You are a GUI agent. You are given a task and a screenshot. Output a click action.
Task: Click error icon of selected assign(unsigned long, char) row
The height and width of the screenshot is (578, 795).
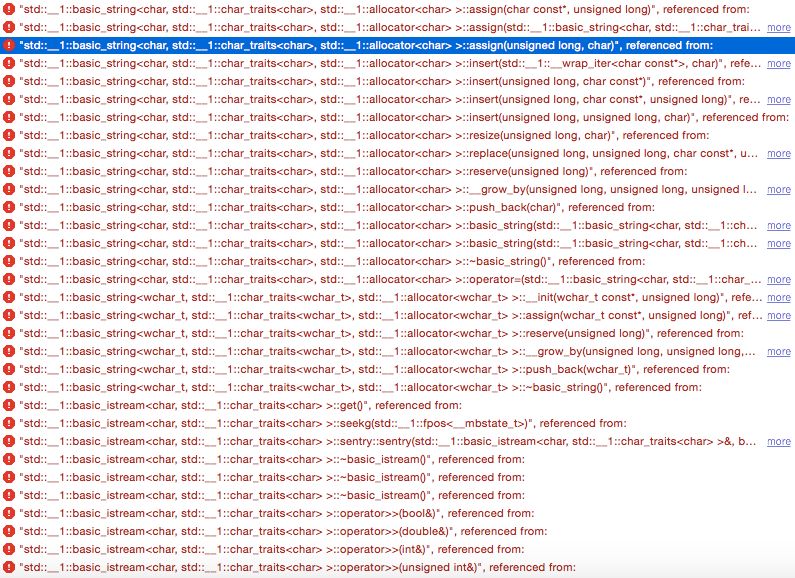coord(9,45)
